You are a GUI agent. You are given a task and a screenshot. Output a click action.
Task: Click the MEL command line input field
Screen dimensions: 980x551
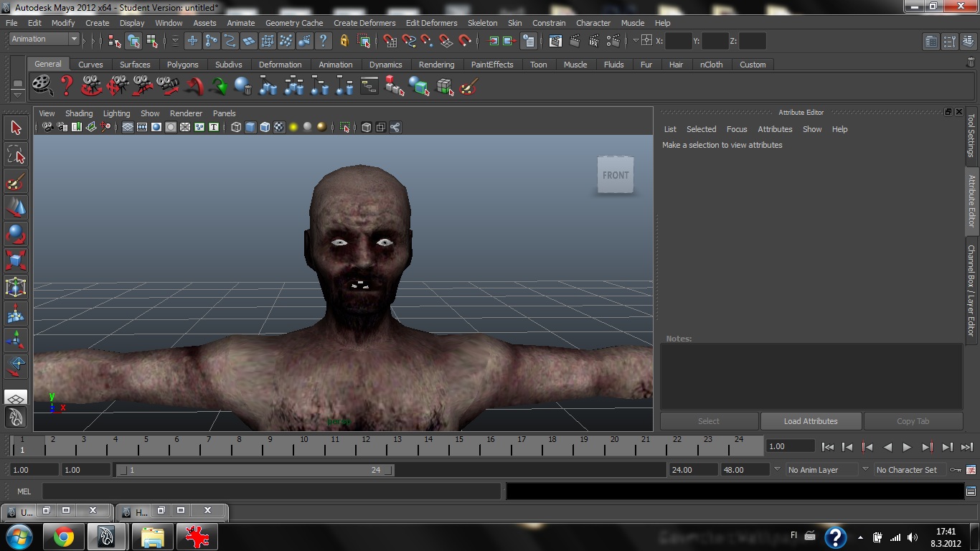point(271,491)
